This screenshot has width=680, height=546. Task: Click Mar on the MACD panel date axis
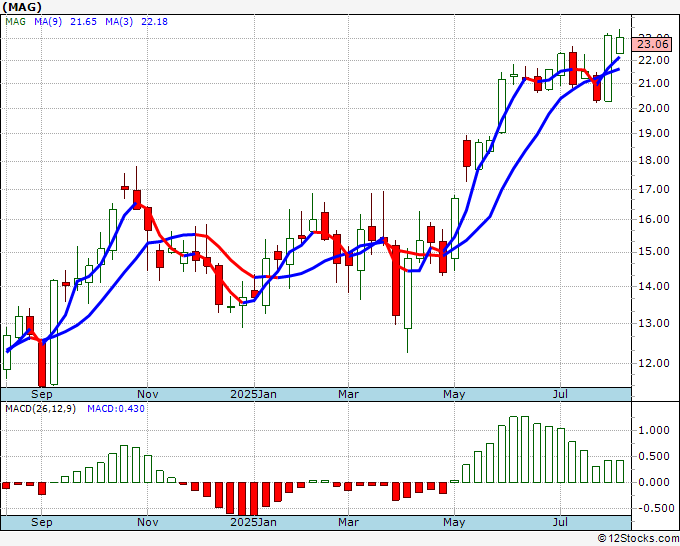349,522
